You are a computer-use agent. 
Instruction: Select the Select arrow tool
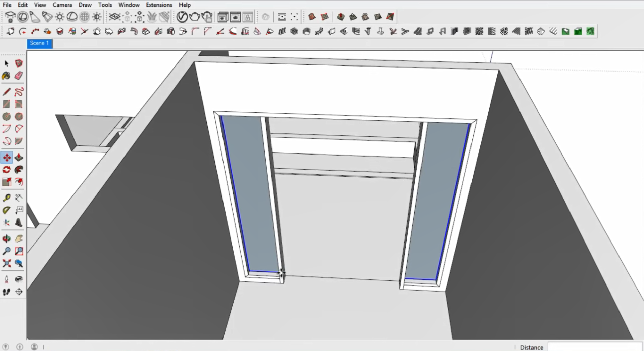(6, 63)
